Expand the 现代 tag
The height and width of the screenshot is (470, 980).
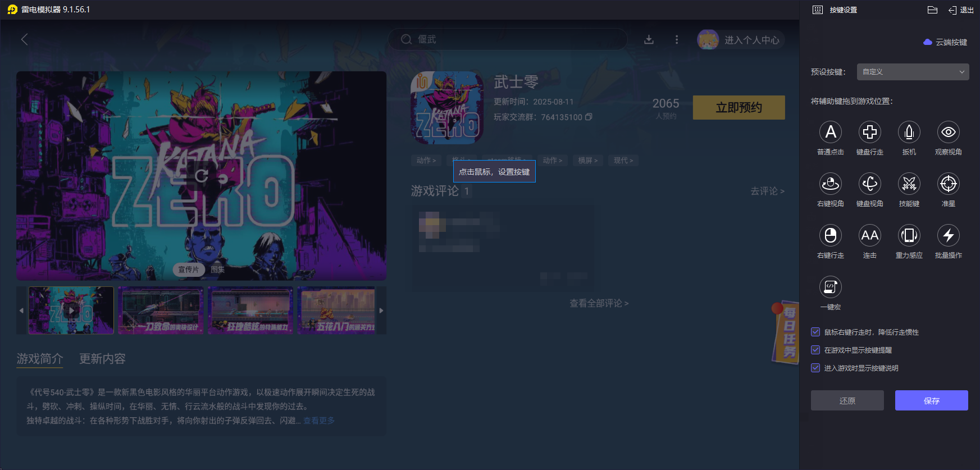click(x=623, y=161)
